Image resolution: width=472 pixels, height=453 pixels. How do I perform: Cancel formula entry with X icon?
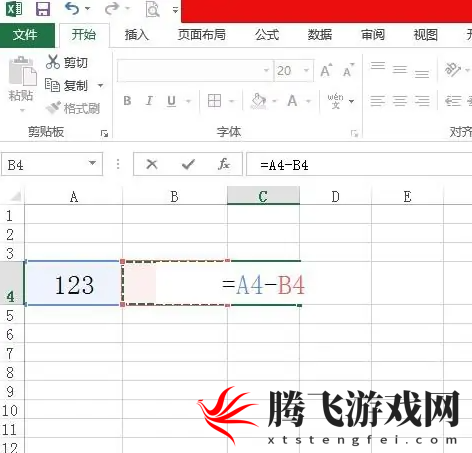pyautogui.click(x=152, y=164)
